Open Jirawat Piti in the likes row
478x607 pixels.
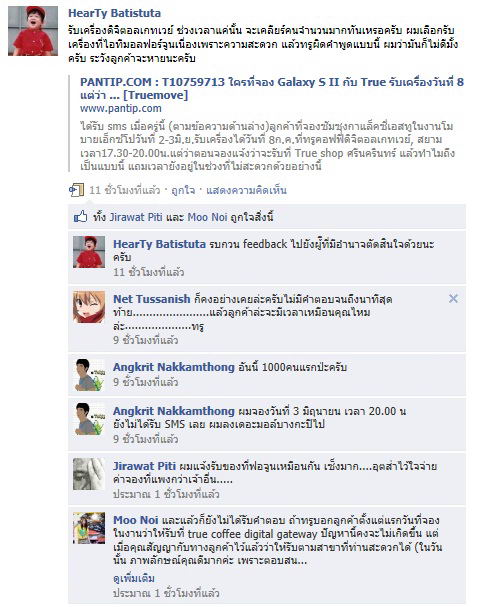(135, 217)
